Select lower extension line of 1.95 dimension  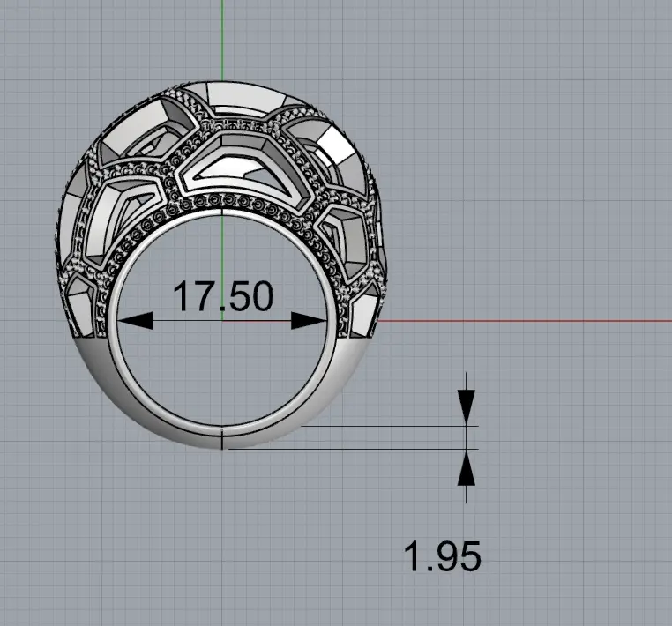click(x=388, y=449)
